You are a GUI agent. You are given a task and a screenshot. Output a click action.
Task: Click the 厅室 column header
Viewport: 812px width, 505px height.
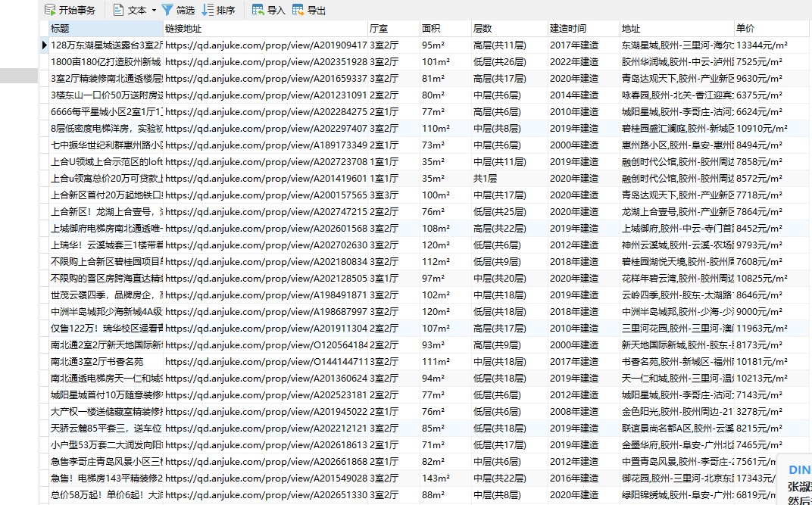click(394, 29)
